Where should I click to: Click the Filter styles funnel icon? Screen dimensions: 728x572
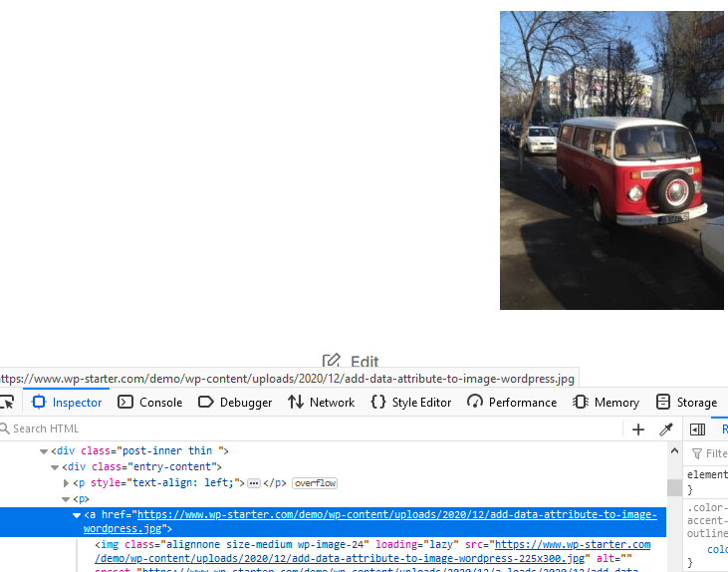(697, 453)
